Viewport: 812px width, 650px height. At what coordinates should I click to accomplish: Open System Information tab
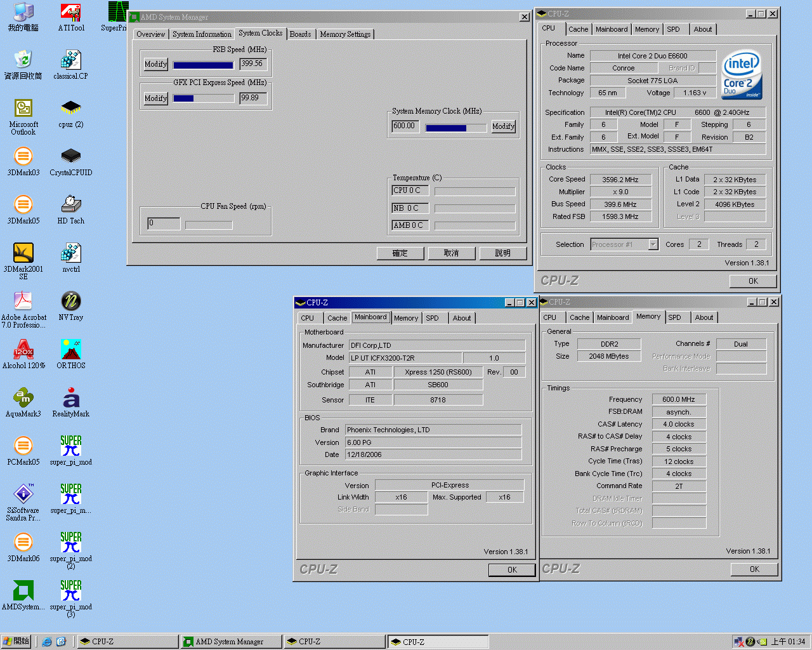coord(202,34)
